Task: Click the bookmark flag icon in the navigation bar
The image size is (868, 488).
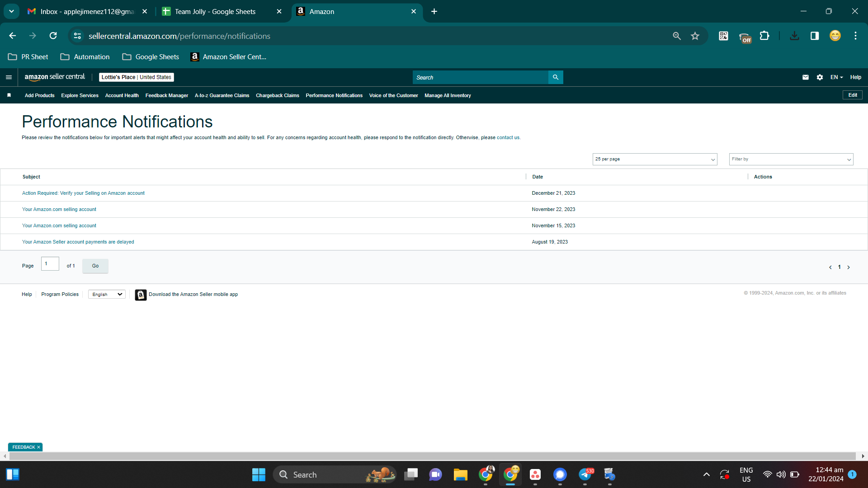Action: coord(9,95)
